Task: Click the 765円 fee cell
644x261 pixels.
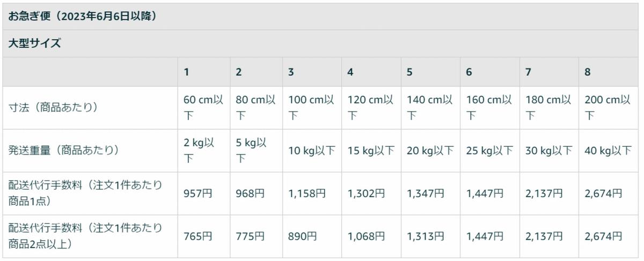Action: pyautogui.click(x=198, y=236)
